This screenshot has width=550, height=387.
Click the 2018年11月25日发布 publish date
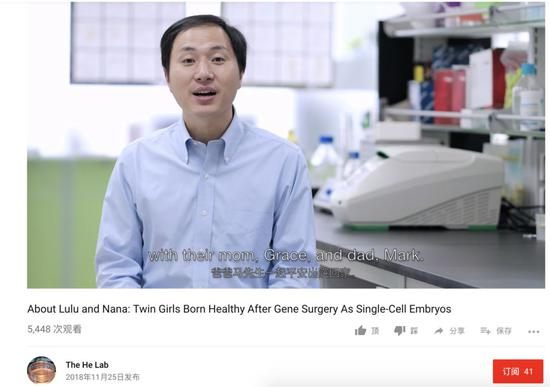[102, 377]
